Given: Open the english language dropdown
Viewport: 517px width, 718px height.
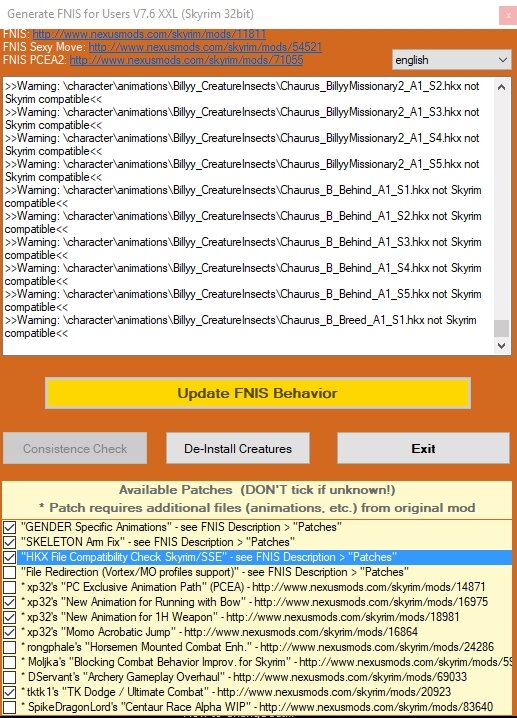Looking at the screenshot, I should pyautogui.click(x=451, y=60).
